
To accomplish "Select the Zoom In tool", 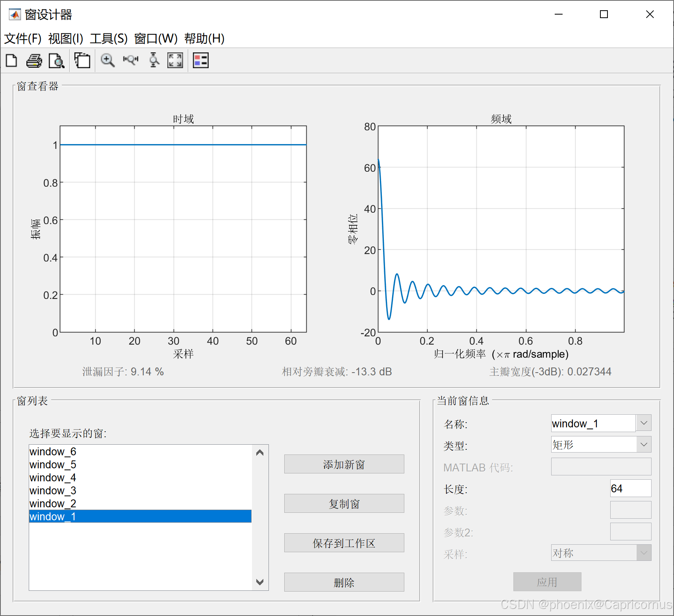I will [107, 61].
